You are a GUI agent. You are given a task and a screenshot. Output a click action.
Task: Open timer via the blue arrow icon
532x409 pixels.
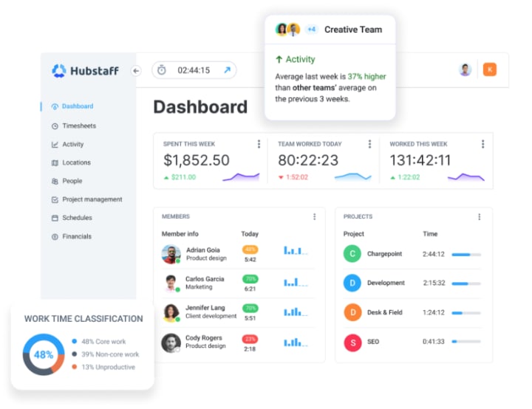pos(228,70)
